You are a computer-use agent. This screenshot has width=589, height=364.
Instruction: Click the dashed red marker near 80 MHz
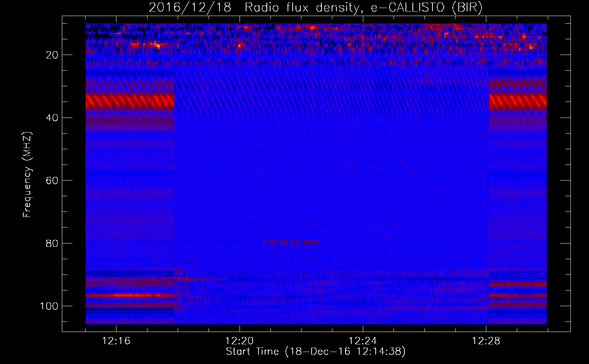(x=291, y=242)
